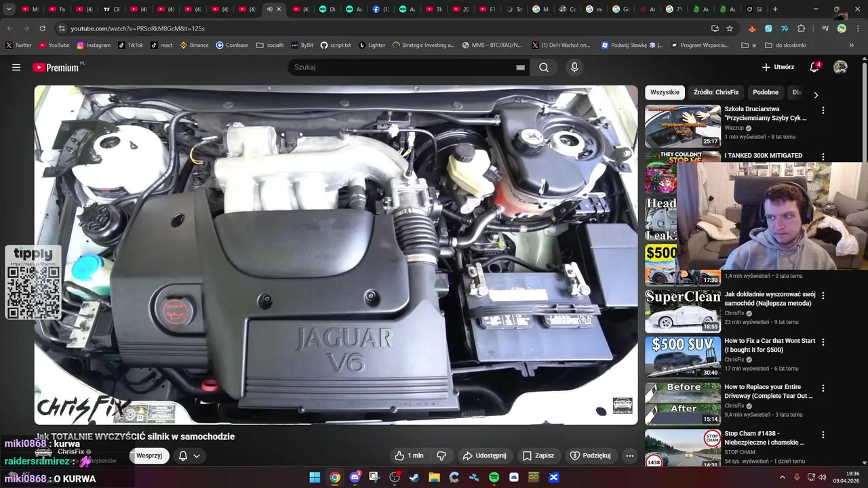This screenshot has height=488, width=868.
Task: Click the Podziękuj thanks button
Action: click(590, 455)
